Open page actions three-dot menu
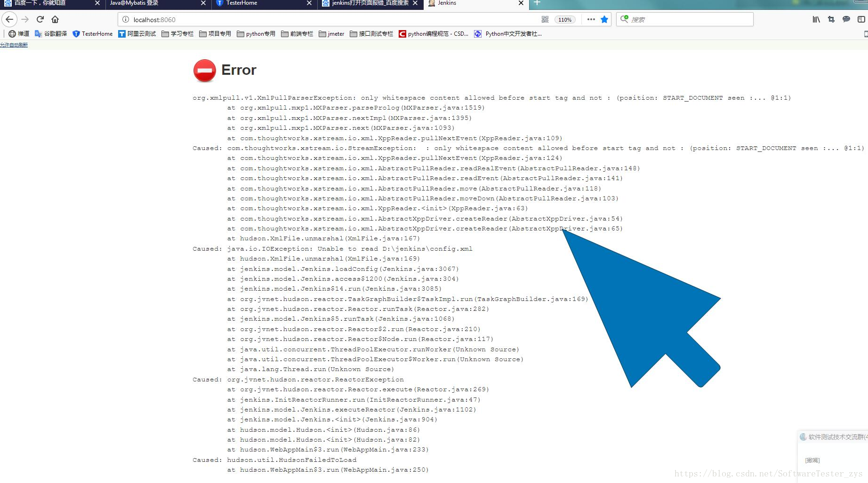 [591, 19]
